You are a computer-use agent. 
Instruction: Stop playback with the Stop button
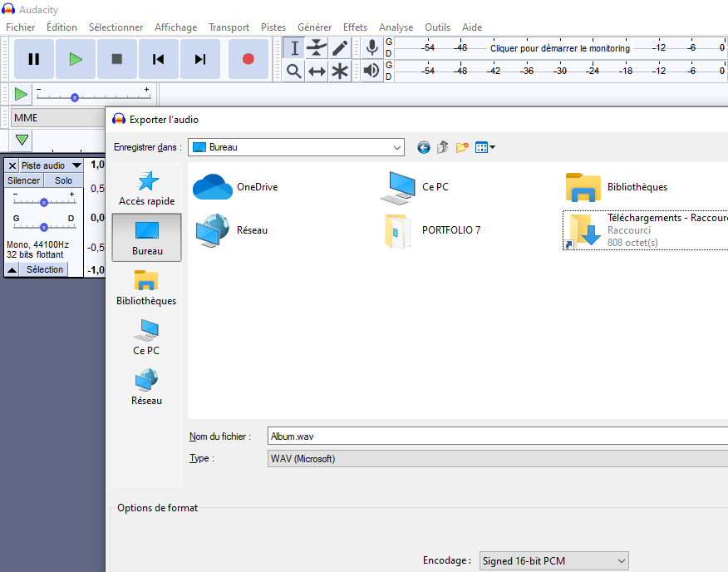click(x=117, y=59)
